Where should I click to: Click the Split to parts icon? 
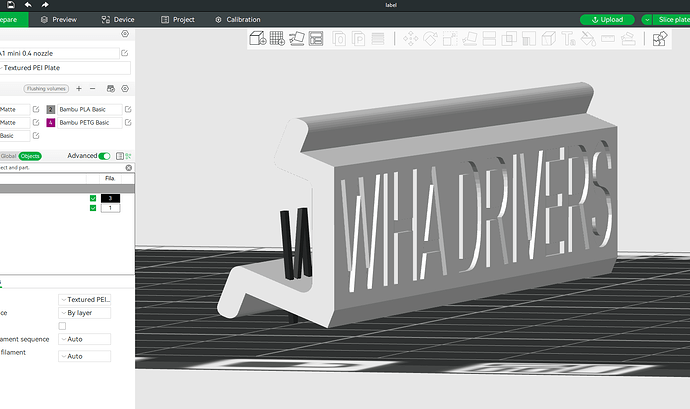tap(359, 39)
